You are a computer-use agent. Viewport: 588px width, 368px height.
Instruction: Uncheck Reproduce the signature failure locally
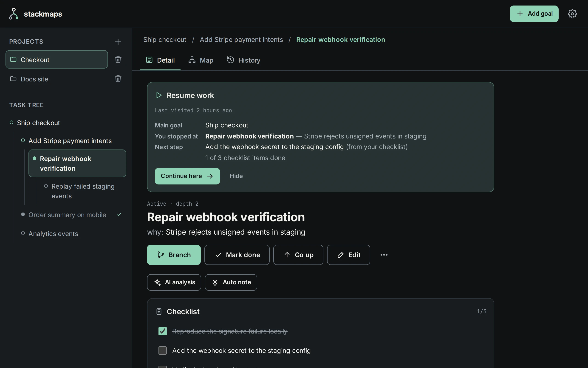(x=163, y=331)
